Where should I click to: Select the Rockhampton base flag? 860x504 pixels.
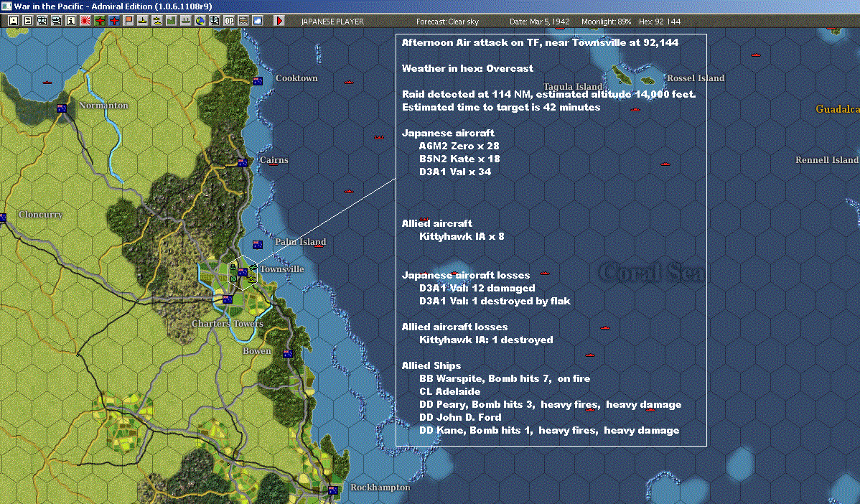coord(333,490)
